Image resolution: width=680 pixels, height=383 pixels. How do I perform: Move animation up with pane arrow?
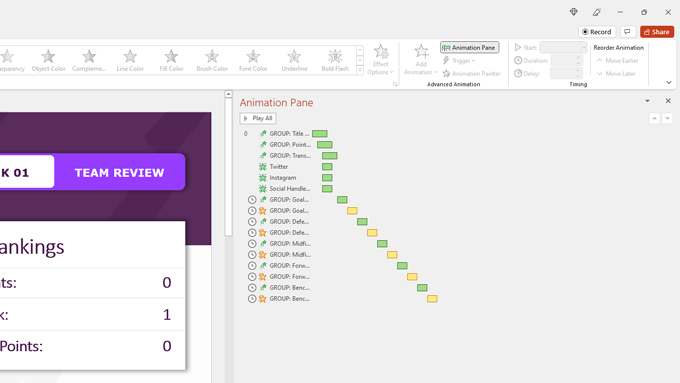[654, 118]
